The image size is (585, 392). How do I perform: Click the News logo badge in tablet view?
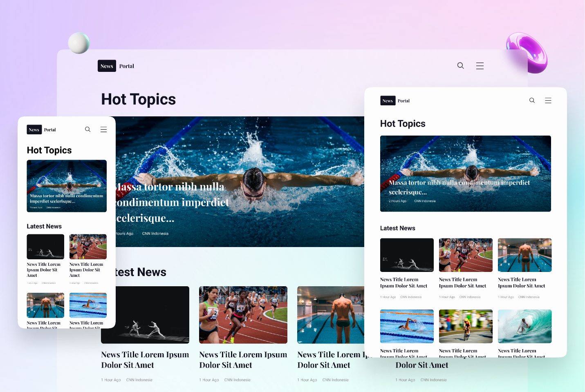pos(388,101)
